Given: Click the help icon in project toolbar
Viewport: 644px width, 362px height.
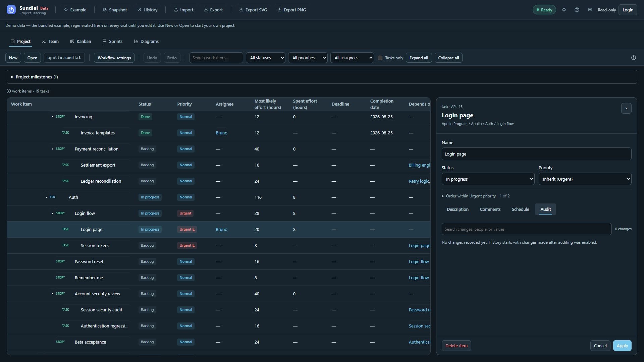Looking at the screenshot, I should (x=634, y=58).
